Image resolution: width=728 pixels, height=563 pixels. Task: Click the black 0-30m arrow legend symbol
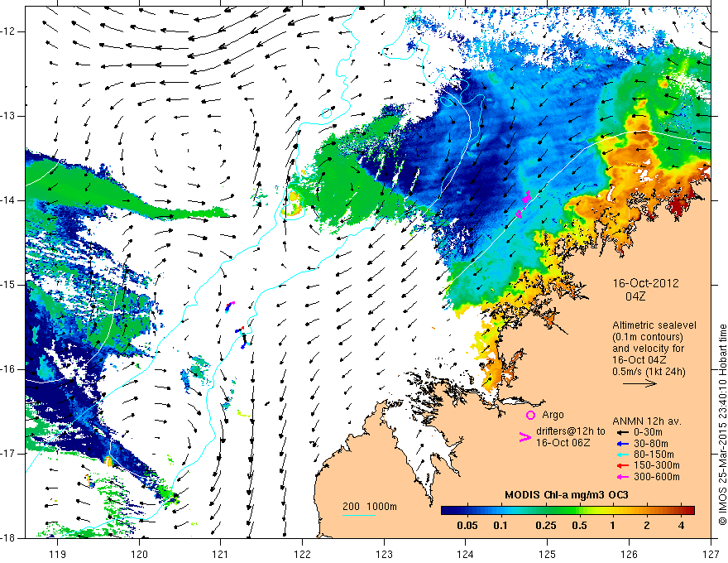(x=622, y=432)
